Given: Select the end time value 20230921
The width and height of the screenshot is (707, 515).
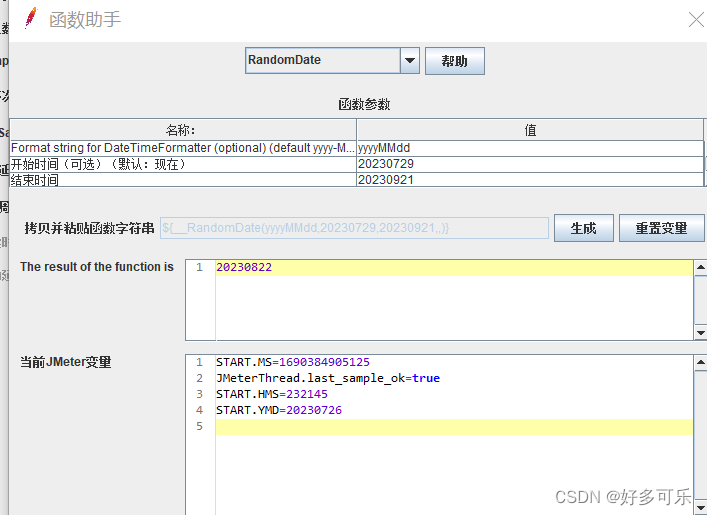Looking at the screenshot, I should [x=530, y=180].
